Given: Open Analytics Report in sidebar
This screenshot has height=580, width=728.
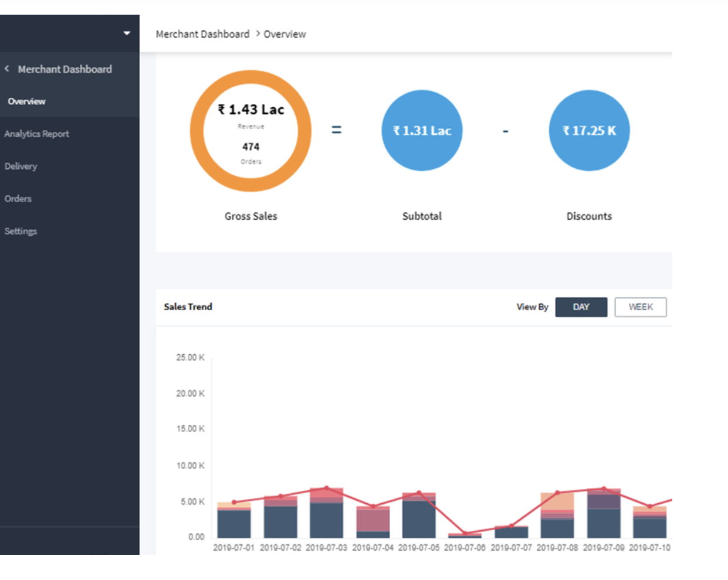Looking at the screenshot, I should click(x=36, y=134).
